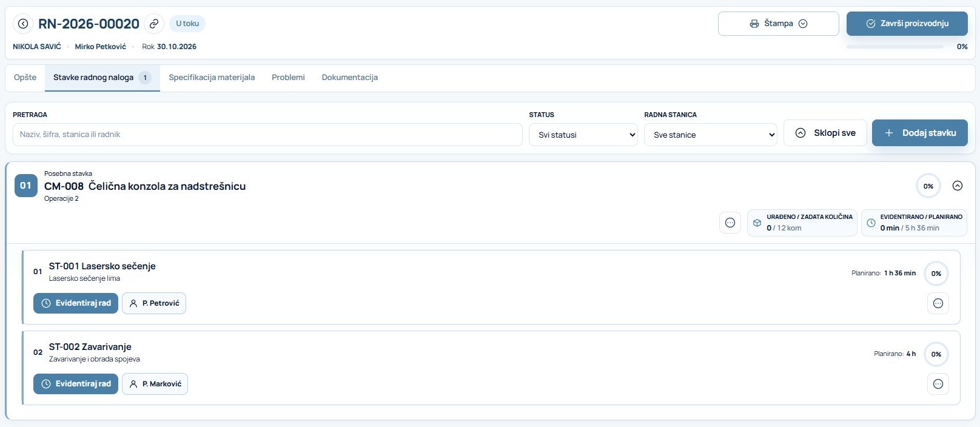Open more options for ST-002 Zavarivanje
Viewport: 980px width, 427px height.
[938, 384]
